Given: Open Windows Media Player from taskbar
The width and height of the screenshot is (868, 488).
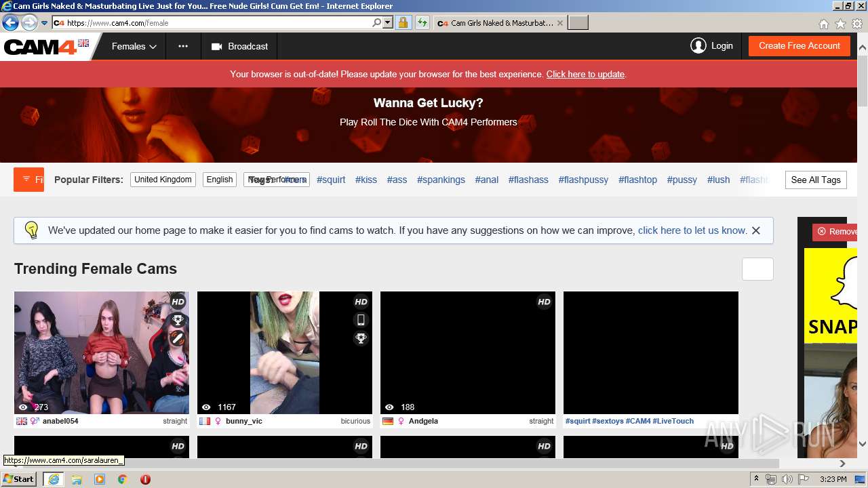Looking at the screenshot, I should coord(100,479).
